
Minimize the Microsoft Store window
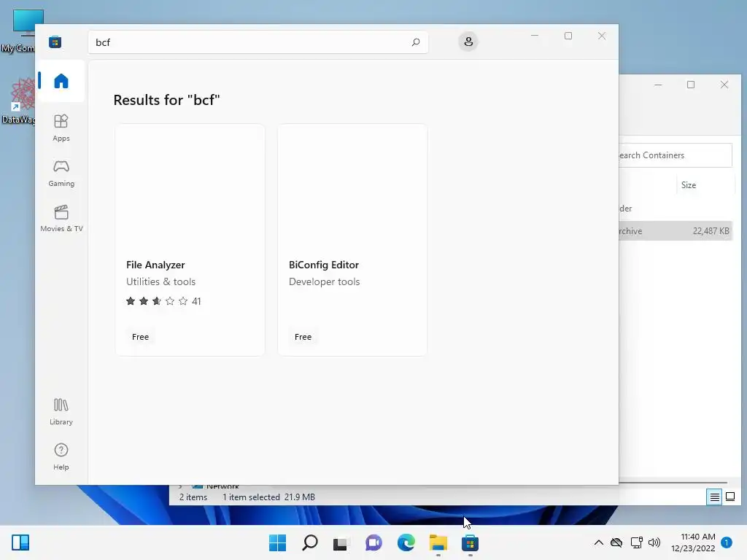tap(535, 36)
